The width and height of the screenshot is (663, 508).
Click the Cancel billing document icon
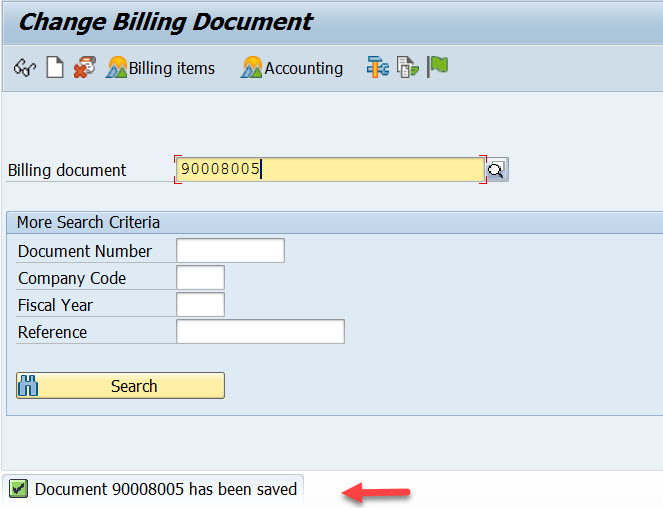[x=85, y=67]
